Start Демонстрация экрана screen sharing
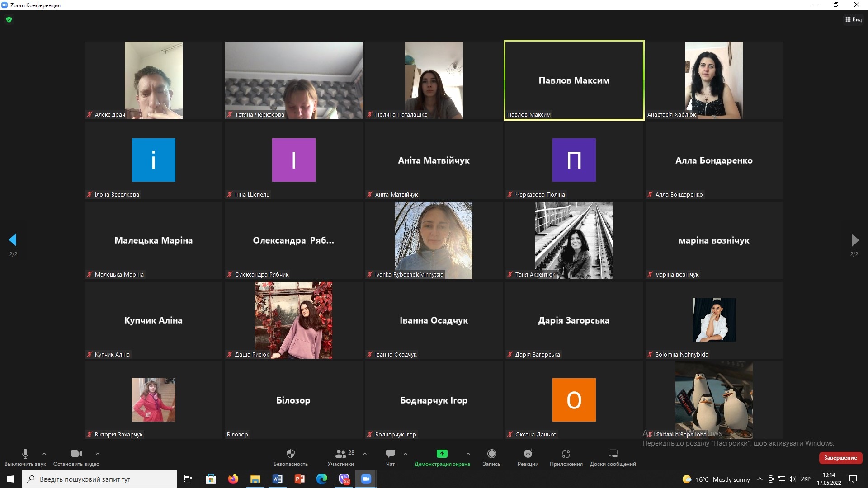This screenshot has height=488, width=868. click(442, 454)
